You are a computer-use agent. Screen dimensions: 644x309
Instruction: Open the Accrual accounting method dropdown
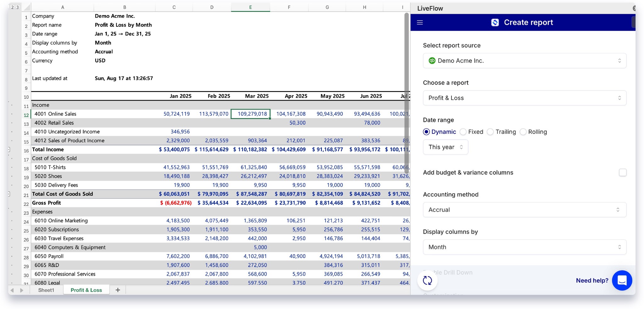524,210
